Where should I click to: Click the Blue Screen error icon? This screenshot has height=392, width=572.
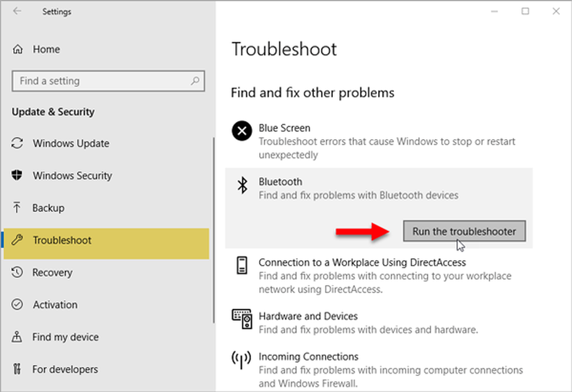pyautogui.click(x=241, y=131)
